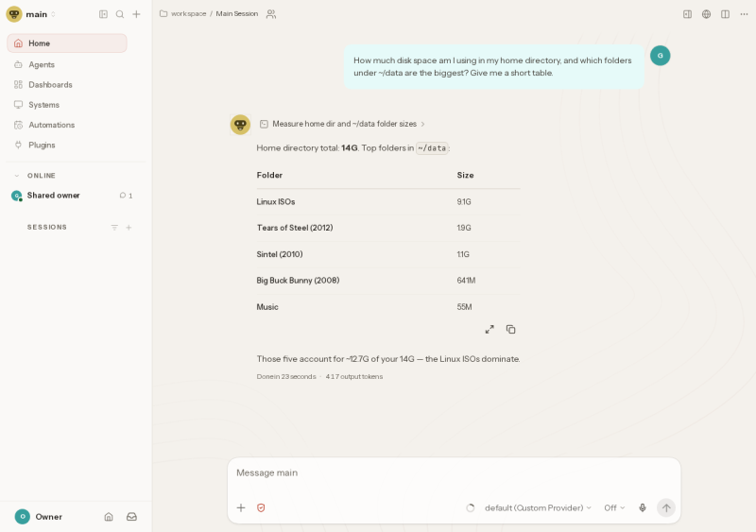Open the Owner account label
756x532 pixels.
(x=49, y=517)
